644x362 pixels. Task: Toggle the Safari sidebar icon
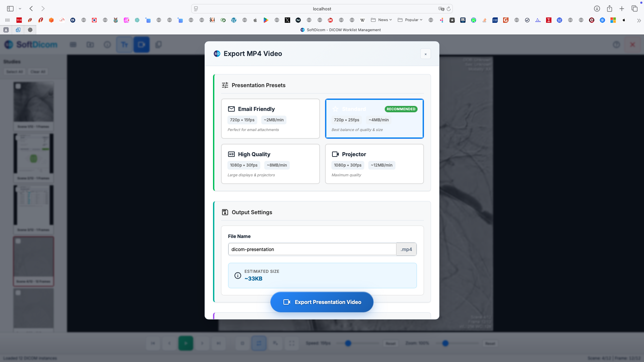[x=10, y=9]
